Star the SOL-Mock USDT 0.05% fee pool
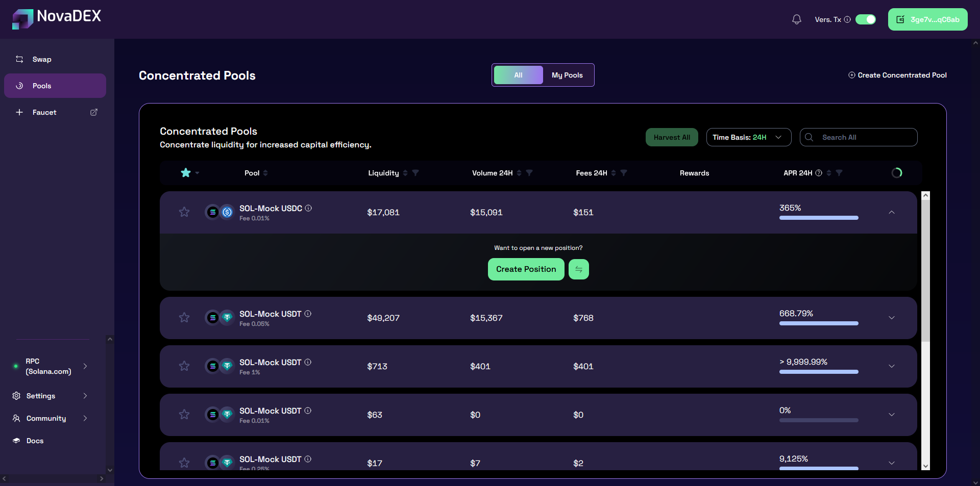 (x=184, y=318)
